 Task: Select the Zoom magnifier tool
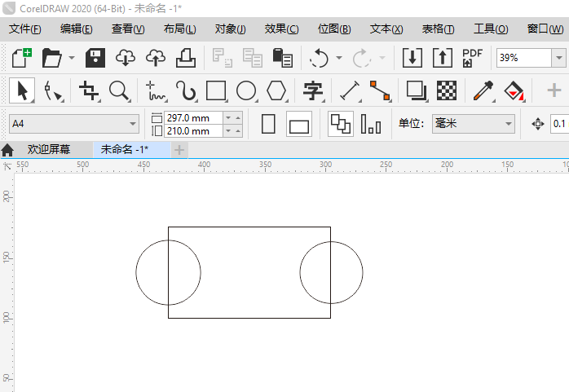pos(119,90)
